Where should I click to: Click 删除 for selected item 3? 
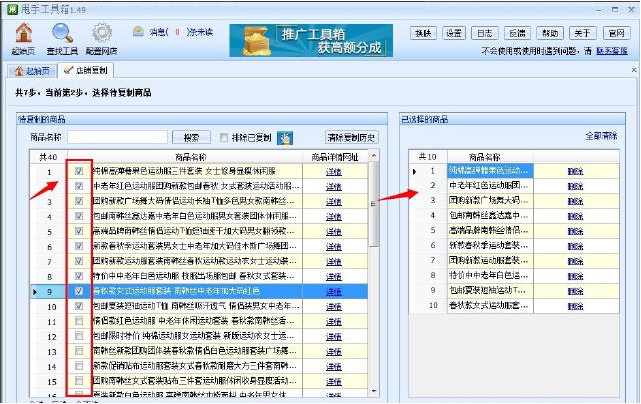coord(576,201)
